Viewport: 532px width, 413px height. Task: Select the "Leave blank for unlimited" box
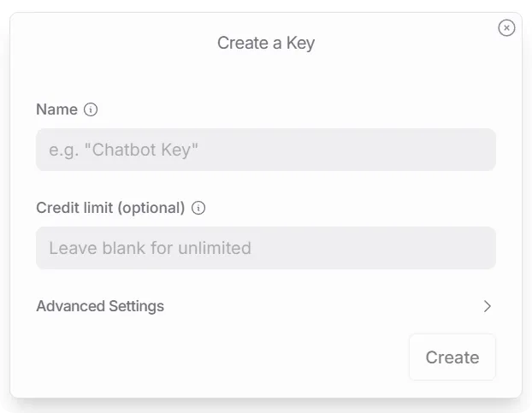pos(265,248)
